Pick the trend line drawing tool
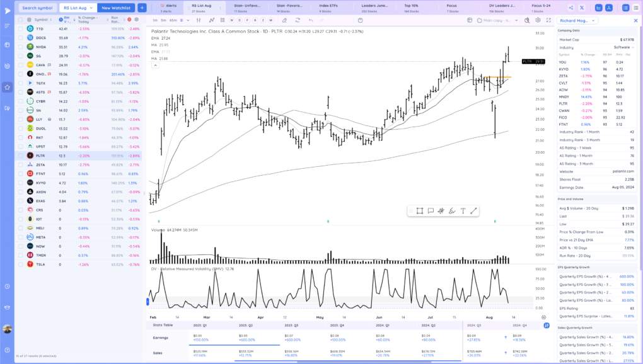Screen dimensions: 643x364 tap(473, 211)
